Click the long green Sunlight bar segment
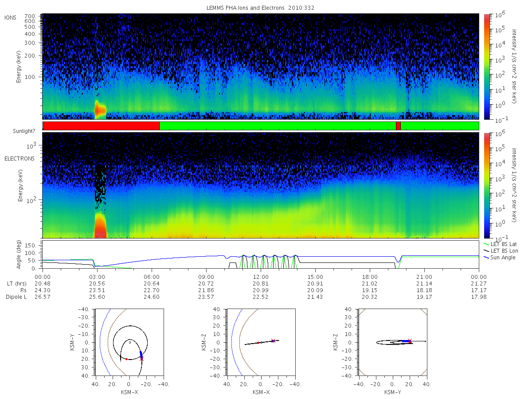This screenshot has width=532, height=399. 278,126
